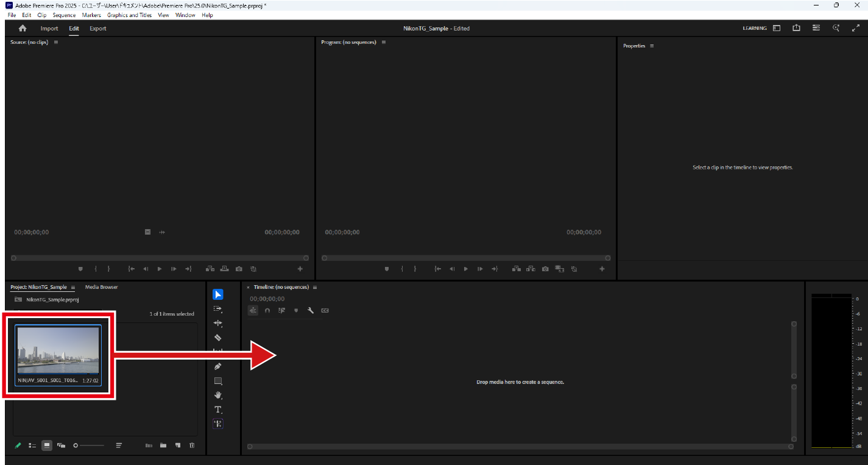Select the Pen tool
Viewport: 868px width, 465px height.
[x=218, y=366]
